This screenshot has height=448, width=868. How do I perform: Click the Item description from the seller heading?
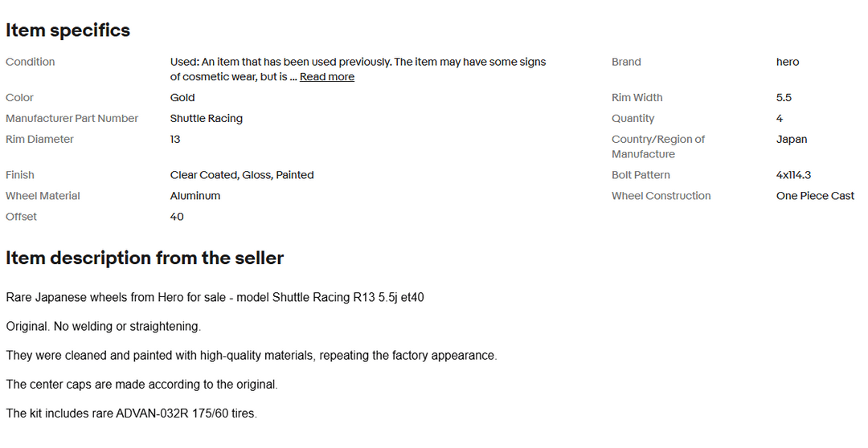[145, 259]
